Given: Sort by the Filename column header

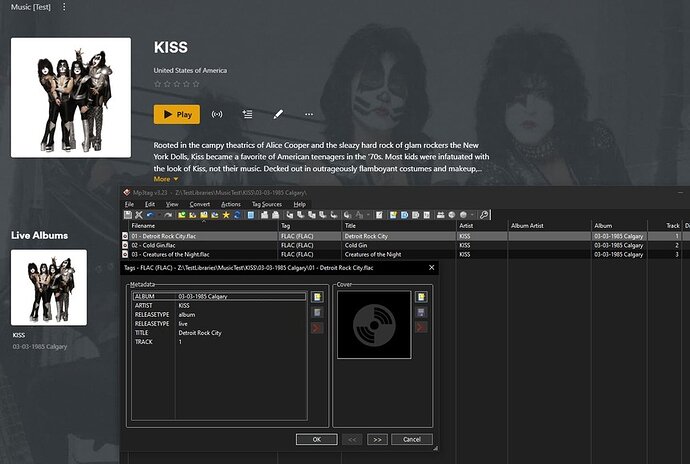Looking at the screenshot, I should (x=203, y=225).
